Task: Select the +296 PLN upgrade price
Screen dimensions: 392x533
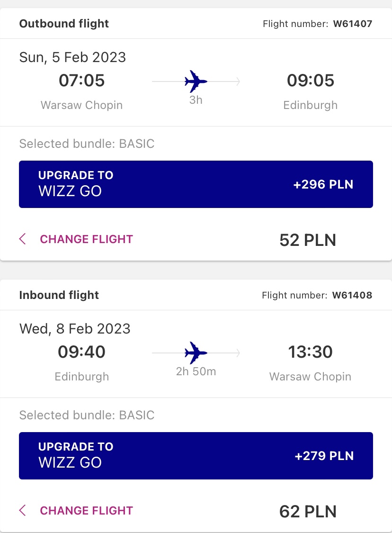Action: point(323,184)
